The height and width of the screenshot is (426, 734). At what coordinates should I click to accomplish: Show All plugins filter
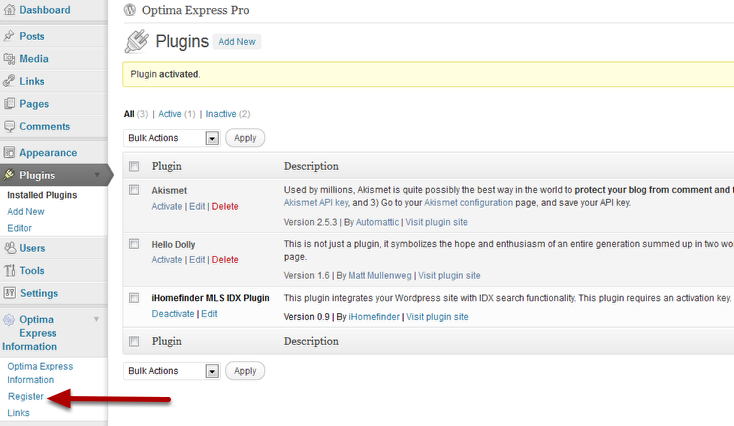click(x=129, y=114)
